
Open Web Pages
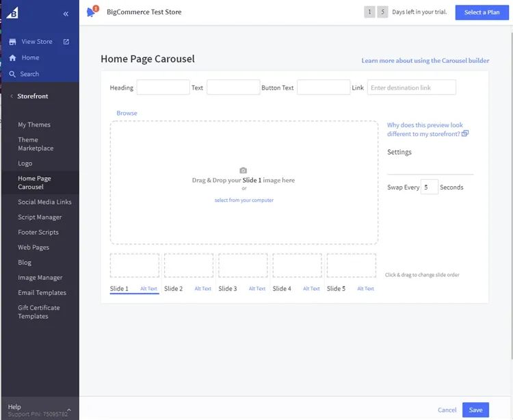34,248
